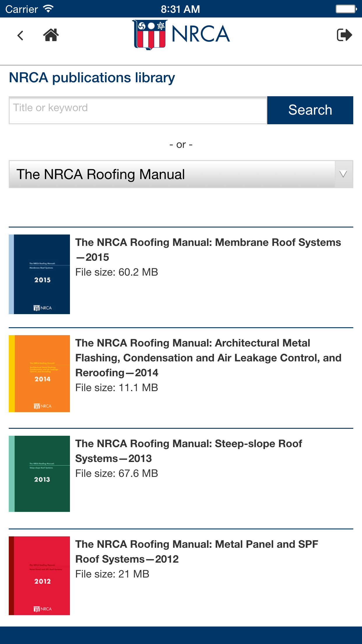
Task: Open the green 2013 manual cover thumbnail
Action: [x=39, y=474]
